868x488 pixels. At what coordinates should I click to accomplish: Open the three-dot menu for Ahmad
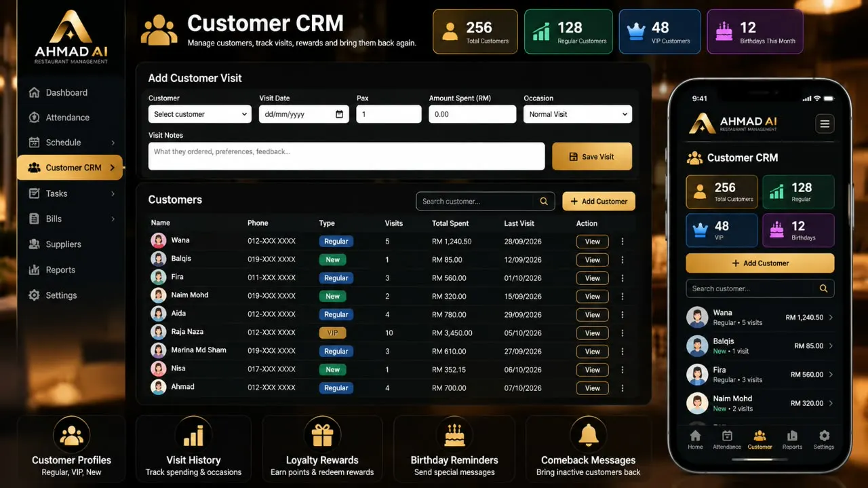coord(623,388)
